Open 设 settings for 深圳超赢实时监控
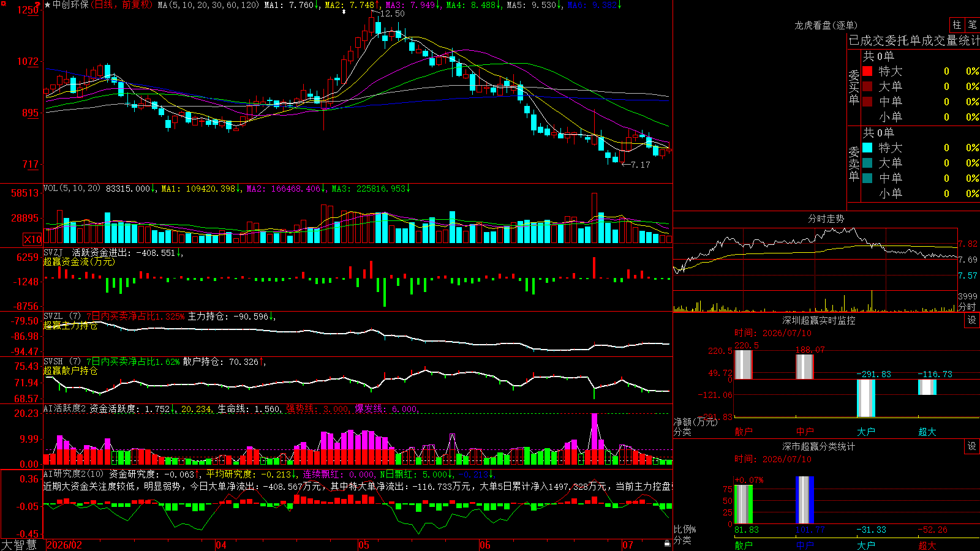Image resolution: width=980 pixels, height=551 pixels. [972, 320]
